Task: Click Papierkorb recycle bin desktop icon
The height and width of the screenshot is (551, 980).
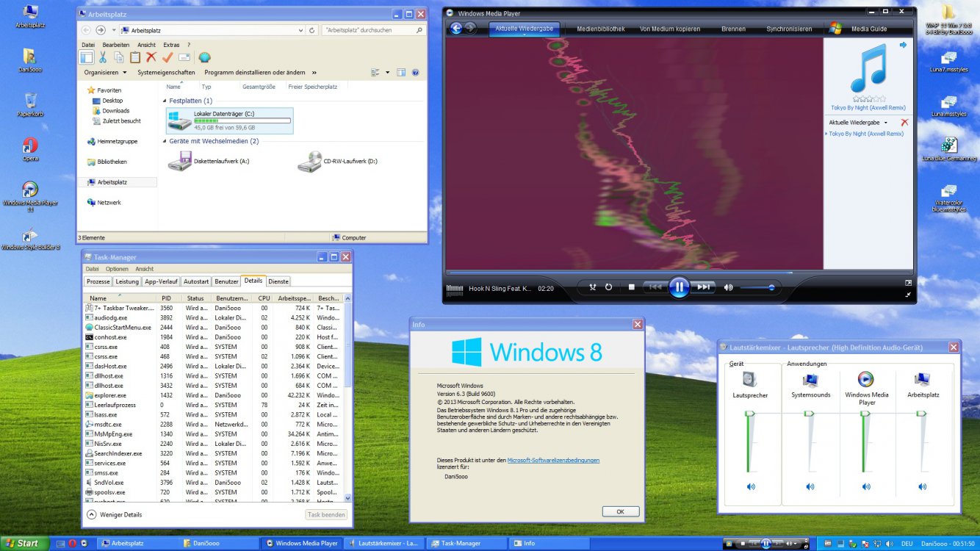Action: [x=30, y=104]
